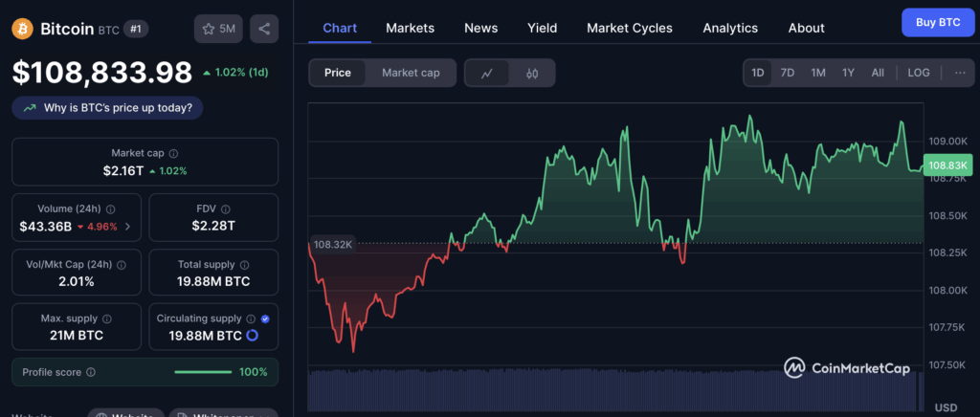The image size is (980, 417).
Task: Show info icon for Profile score
Action: [x=91, y=372]
